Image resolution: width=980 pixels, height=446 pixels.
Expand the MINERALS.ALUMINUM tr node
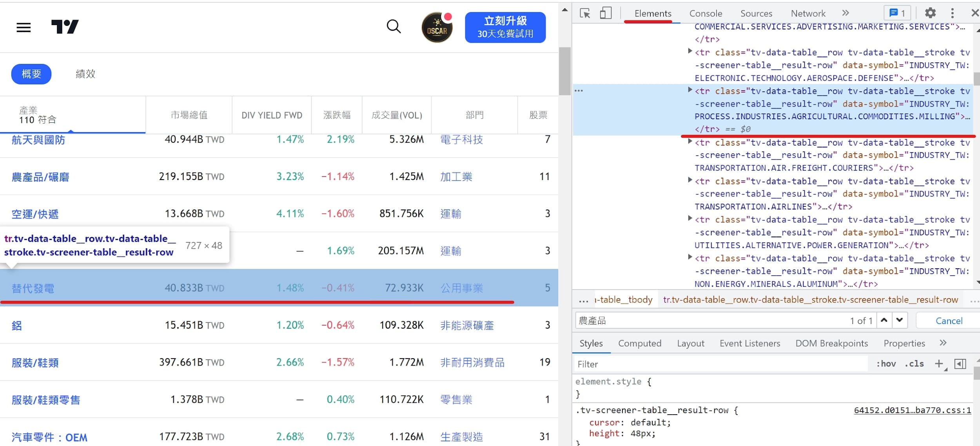click(x=690, y=257)
